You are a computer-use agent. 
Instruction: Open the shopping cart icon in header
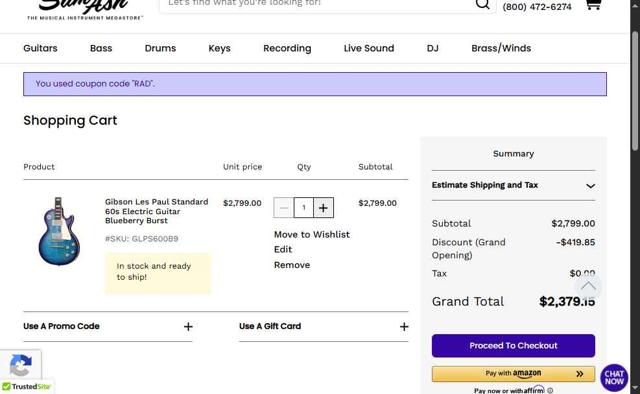pos(593,4)
